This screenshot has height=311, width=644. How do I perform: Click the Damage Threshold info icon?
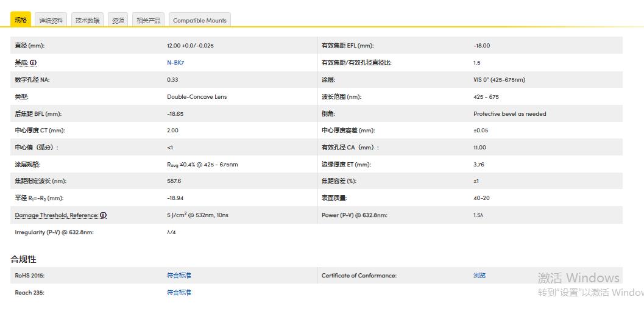104,215
